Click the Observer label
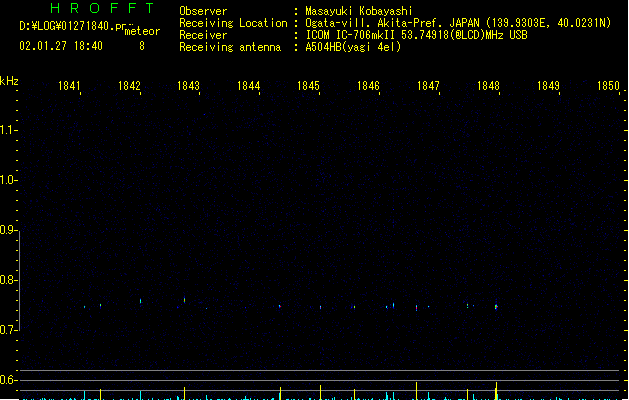This screenshot has width=629, height=400. 203,11
